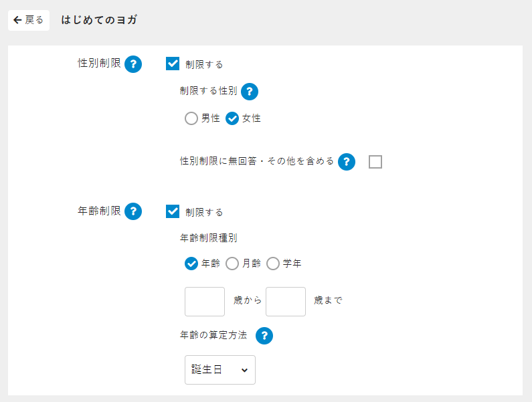
Task: Select the 女性 radio button
Action: (x=232, y=119)
